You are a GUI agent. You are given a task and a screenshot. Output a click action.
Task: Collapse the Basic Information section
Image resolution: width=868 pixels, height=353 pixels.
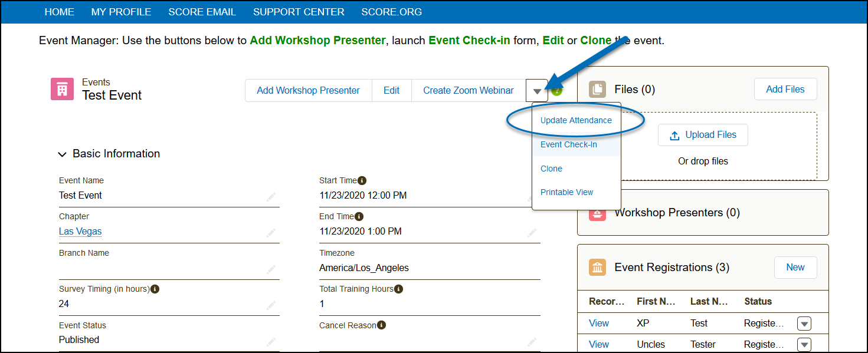click(62, 154)
